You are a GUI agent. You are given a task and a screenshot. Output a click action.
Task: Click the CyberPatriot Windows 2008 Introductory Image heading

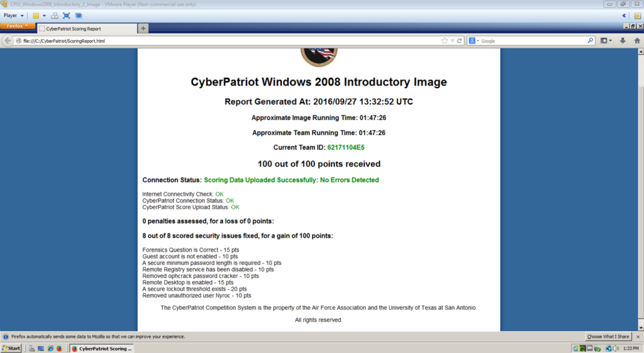click(319, 82)
